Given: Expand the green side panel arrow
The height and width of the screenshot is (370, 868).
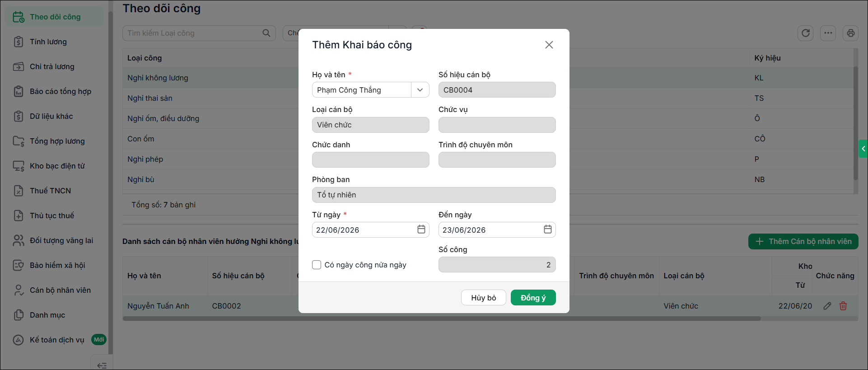Looking at the screenshot, I should point(863,149).
